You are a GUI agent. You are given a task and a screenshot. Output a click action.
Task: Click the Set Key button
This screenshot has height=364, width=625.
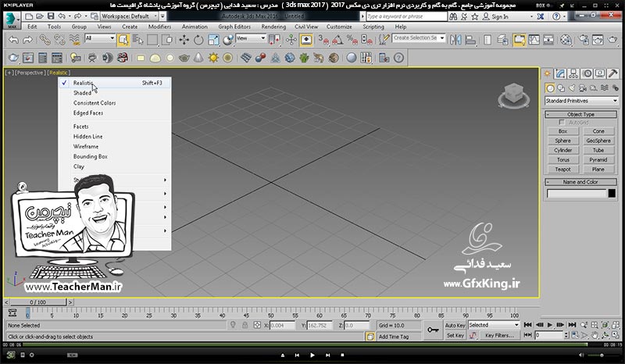click(x=455, y=335)
